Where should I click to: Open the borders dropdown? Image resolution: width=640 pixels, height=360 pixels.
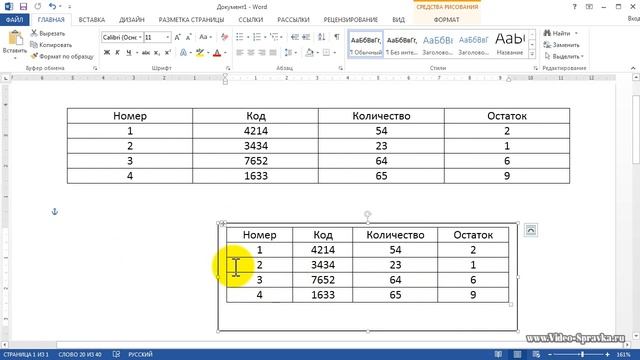tap(334, 53)
